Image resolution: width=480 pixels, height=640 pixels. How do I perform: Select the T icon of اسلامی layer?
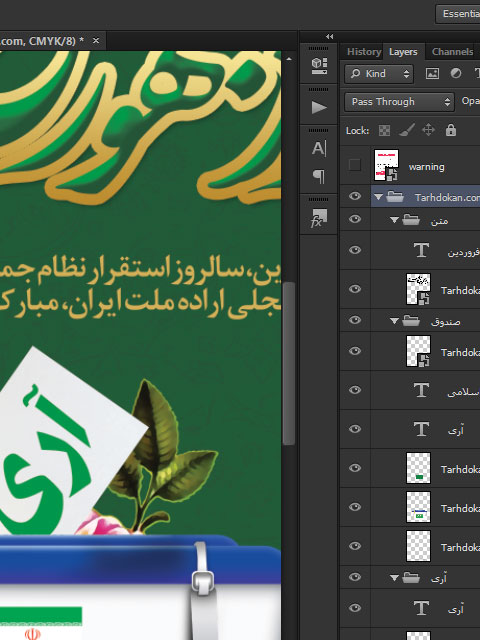[x=421, y=390]
